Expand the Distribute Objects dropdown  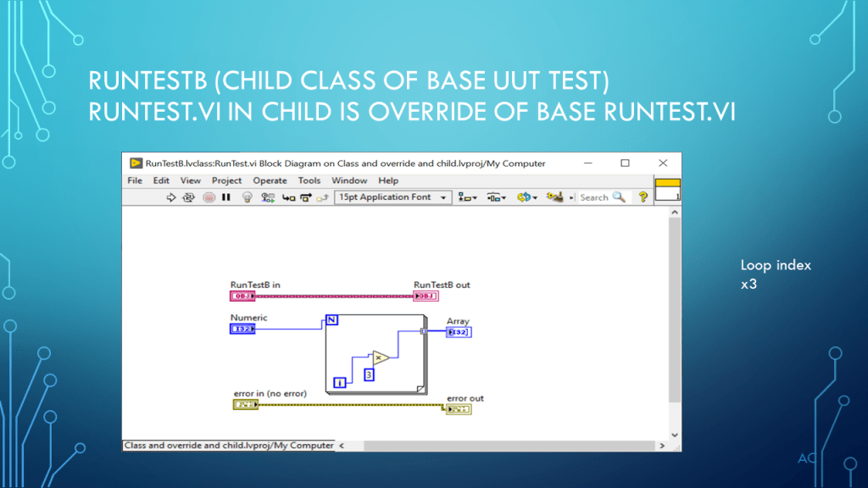tap(496, 197)
